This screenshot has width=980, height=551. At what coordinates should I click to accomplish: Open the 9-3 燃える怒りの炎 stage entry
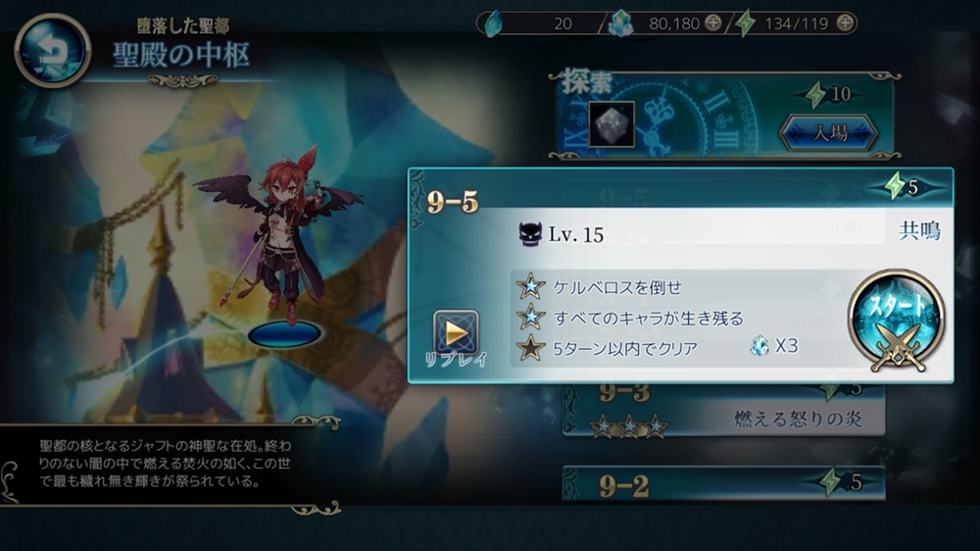tap(724, 410)
